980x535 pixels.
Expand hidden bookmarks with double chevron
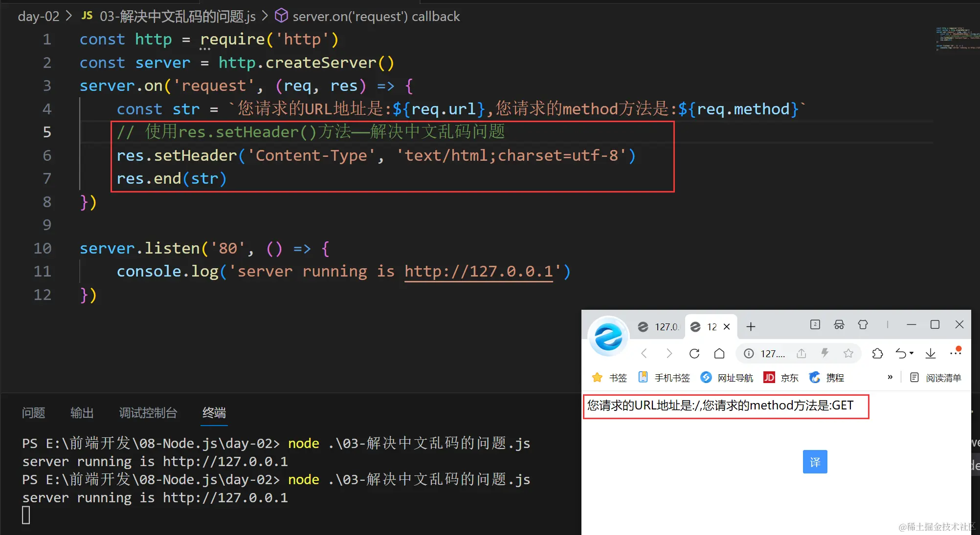click(890, 377)
